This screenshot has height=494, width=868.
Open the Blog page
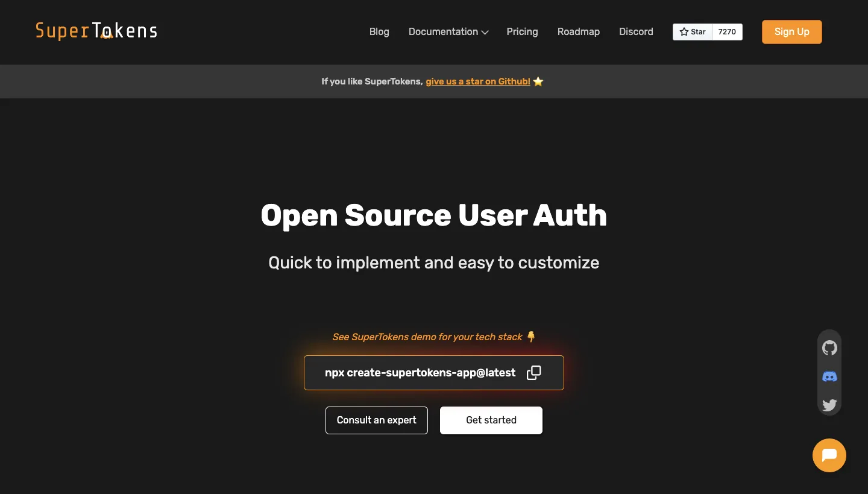pos(379,31)
